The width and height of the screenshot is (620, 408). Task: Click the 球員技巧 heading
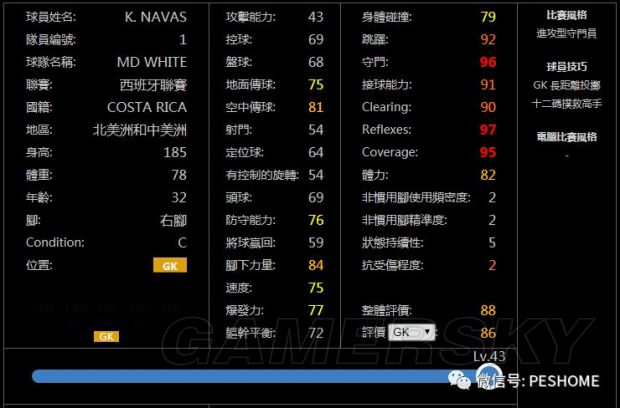567,67
